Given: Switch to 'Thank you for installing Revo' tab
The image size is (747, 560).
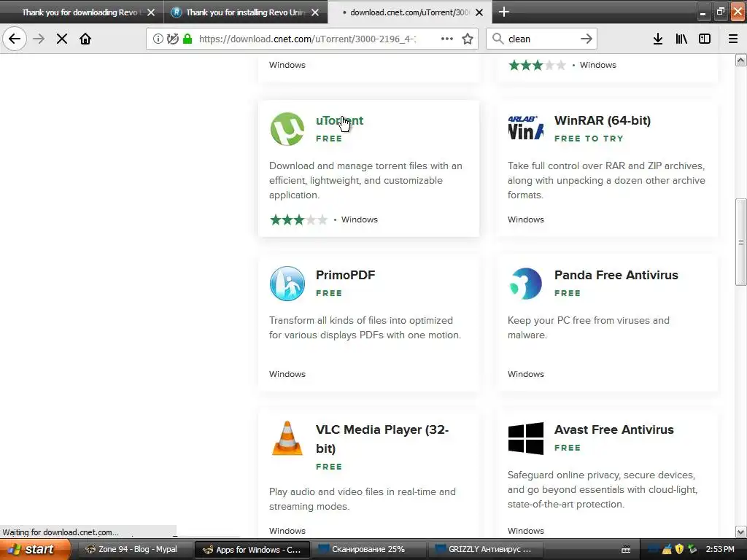Looking at the screenshot, I should click(x=245, y=12).
